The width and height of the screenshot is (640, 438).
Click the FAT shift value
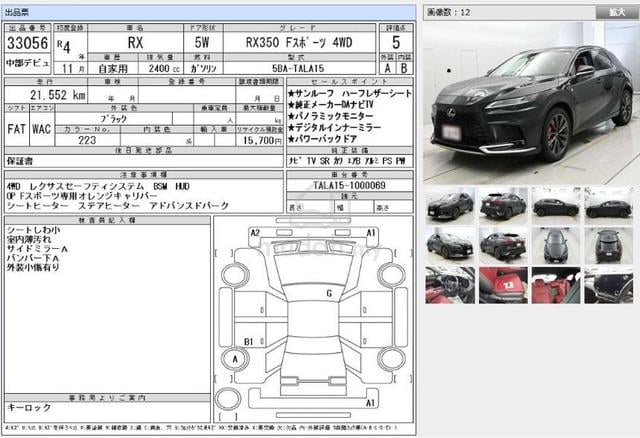tap(16, 129)
